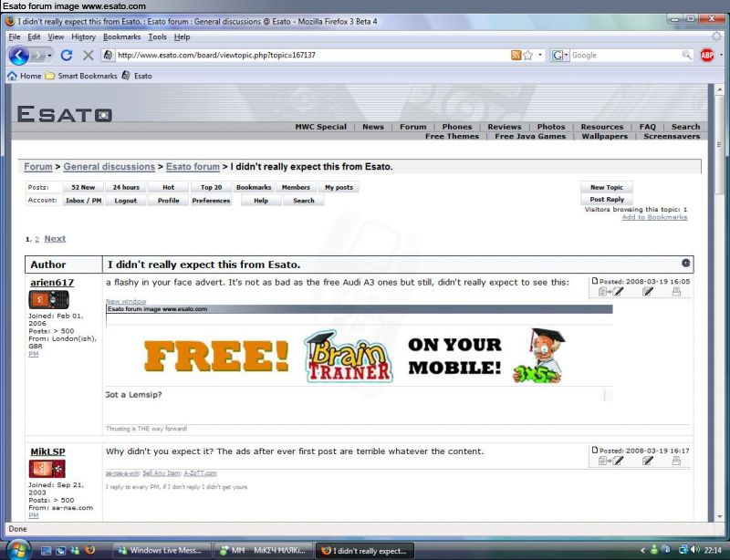Show hidden tray icons with the chevron
This screenshot has width=730, height=560.
(x=642, y=550)
